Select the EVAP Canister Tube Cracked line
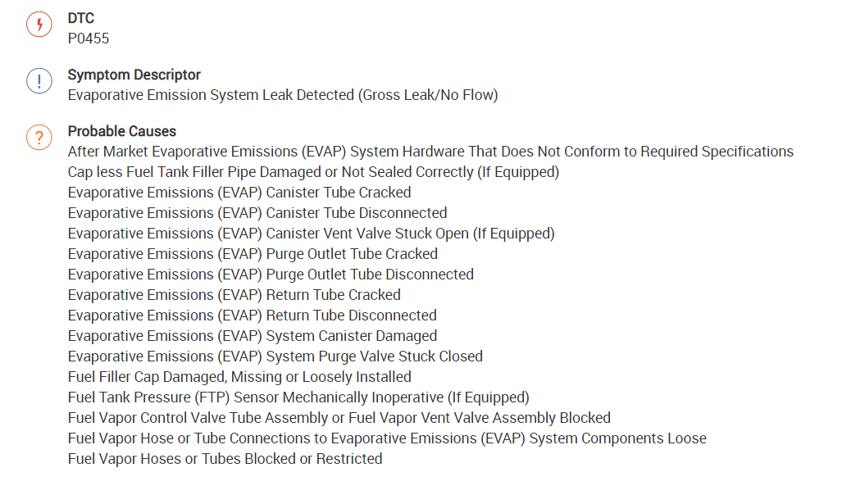The width and height of the screenshot is (842, 504). 239,193
